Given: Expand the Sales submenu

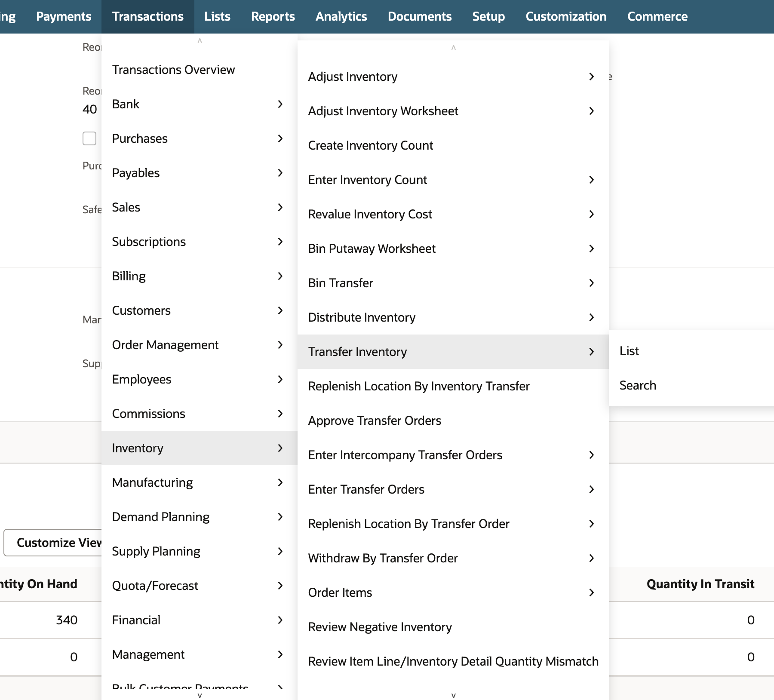Looking at the screenshot, I should (x=199, y=207).
